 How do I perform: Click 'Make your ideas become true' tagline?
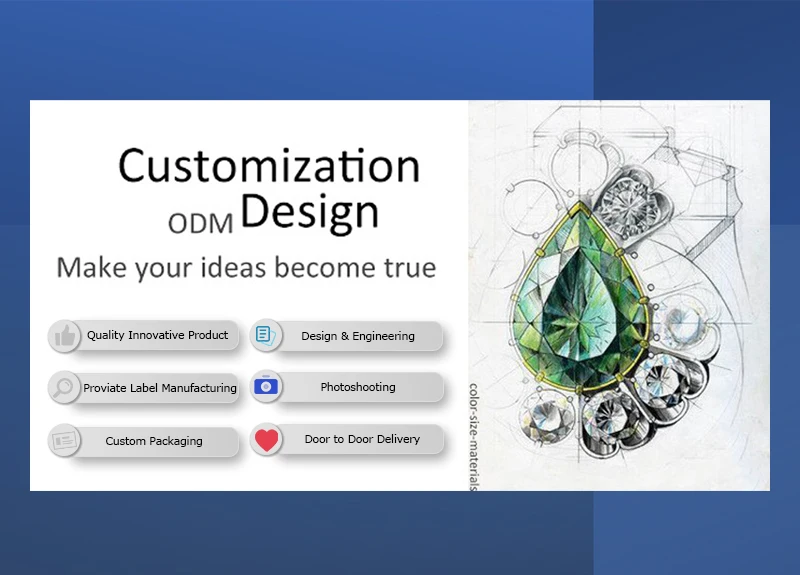(x=246, y=268)
